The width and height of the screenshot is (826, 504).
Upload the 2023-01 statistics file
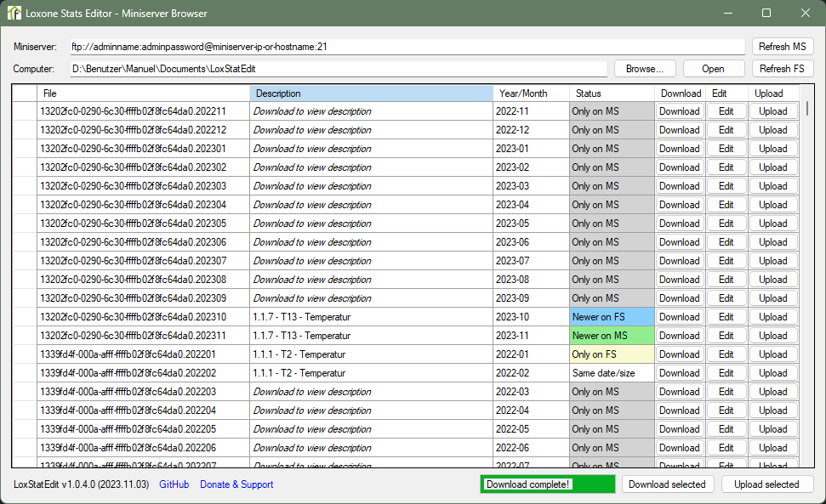(x=773, y=149)
